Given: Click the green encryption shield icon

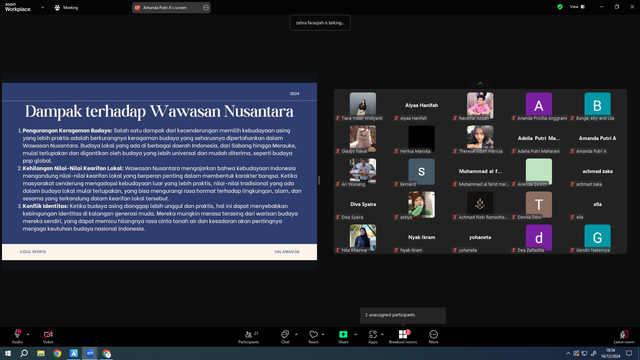Looking at the screenshot, I should pyautogui.click(x=560, y=7).
